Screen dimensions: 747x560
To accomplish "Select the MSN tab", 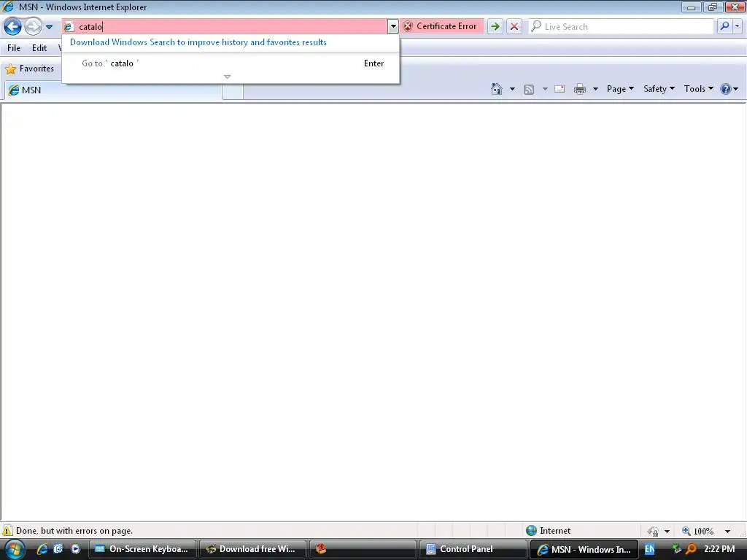I will 113,90.
